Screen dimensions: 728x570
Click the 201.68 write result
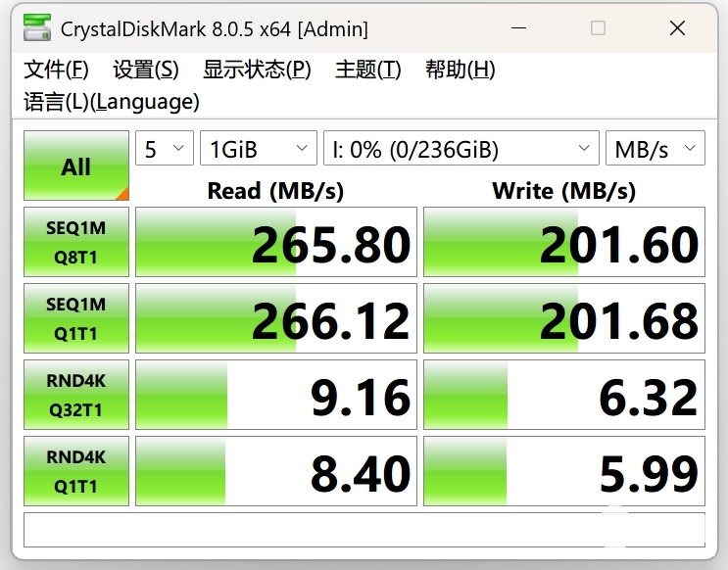[x=564, y=318]
